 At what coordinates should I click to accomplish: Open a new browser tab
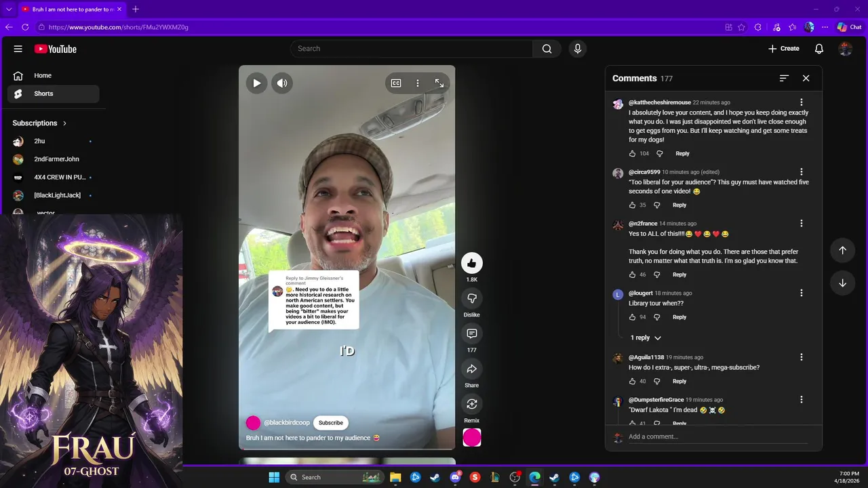(x=135, y=9)
